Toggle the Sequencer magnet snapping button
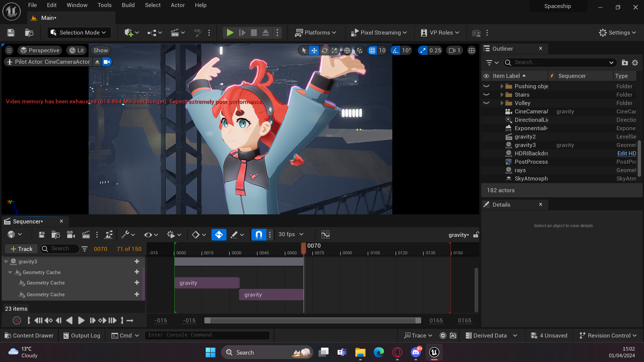This screenshot has width=644, height=362. (x=259, y=235)
